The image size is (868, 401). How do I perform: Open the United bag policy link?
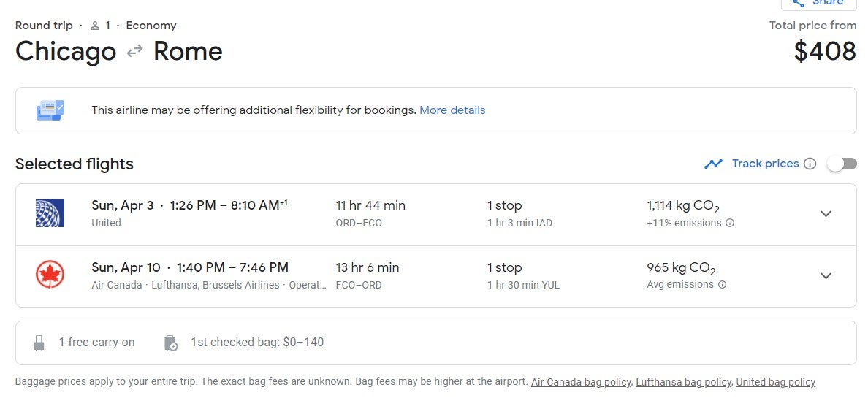point(775,382)
